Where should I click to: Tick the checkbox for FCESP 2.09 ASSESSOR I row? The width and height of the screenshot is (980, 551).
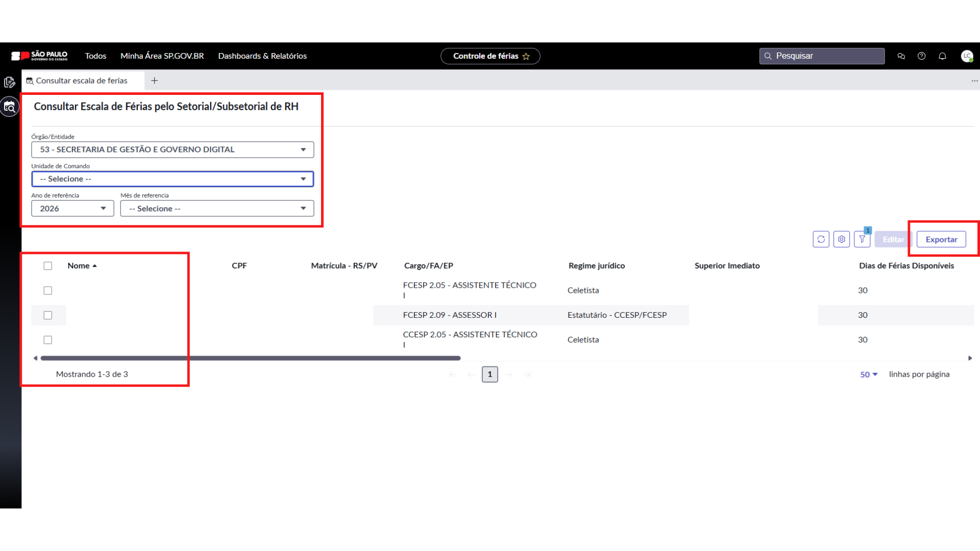[48, 315]
